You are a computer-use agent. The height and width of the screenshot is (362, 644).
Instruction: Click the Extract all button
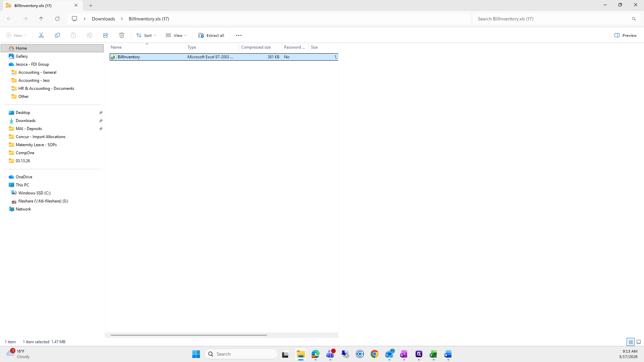[211, 35]
